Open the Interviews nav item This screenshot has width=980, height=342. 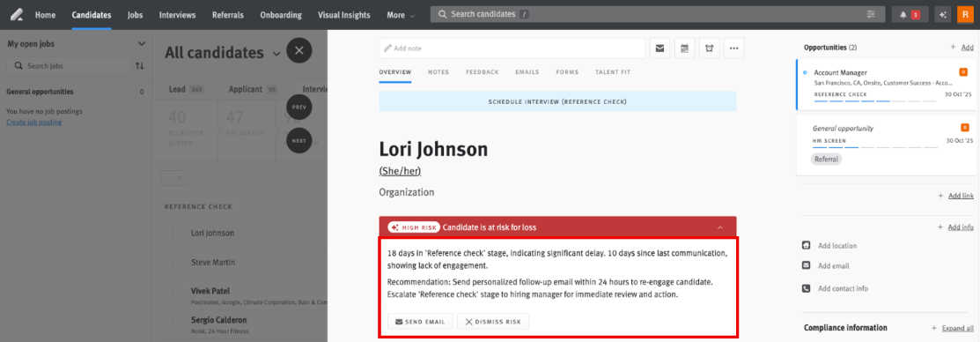pos(178,15)
